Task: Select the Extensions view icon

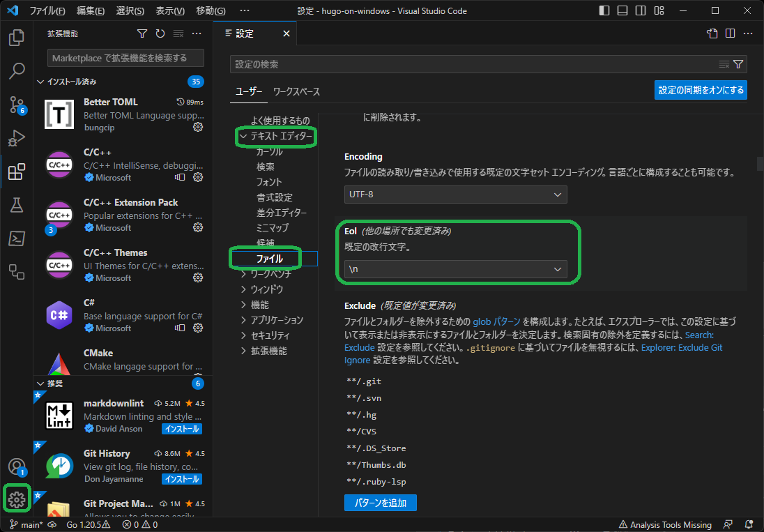Action: [17, 172]
